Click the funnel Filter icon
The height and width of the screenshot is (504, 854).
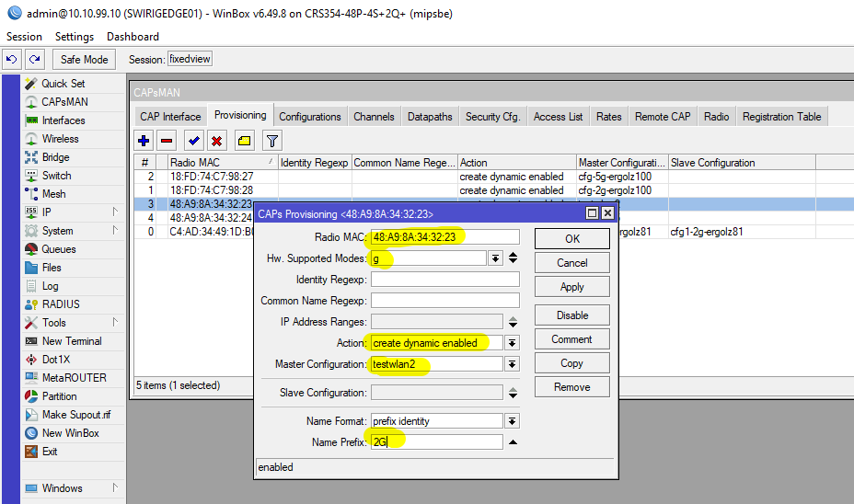271,141
